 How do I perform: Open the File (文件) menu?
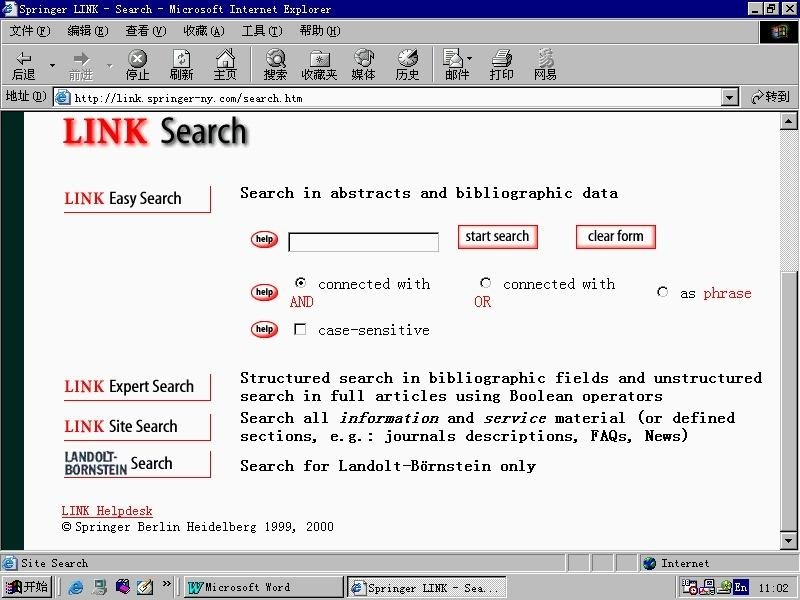click(30, 31)
